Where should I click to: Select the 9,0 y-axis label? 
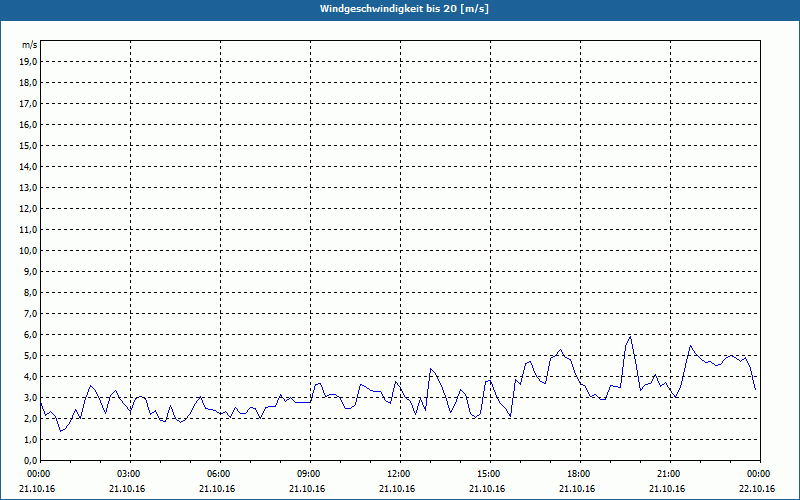tap(31, 271)
